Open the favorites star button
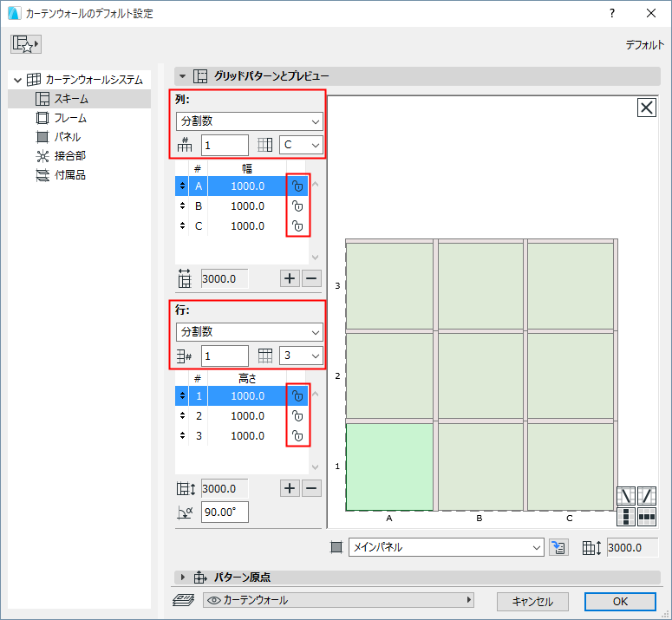Viewport: 672px width, 620px height. click(x=26, y=44)
